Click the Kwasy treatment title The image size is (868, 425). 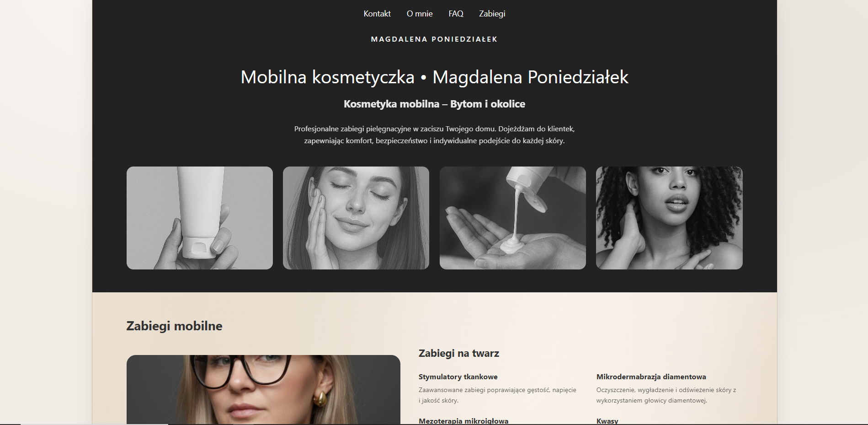607,421
